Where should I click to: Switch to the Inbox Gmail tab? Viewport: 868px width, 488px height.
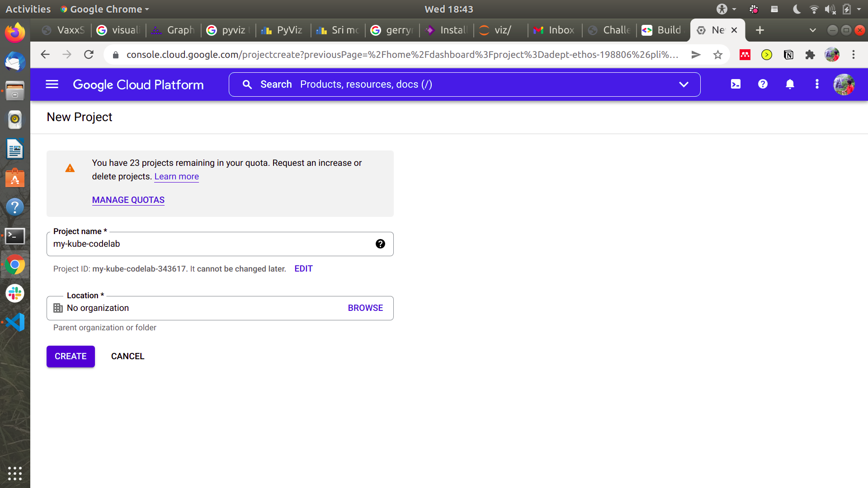point(555,30)
